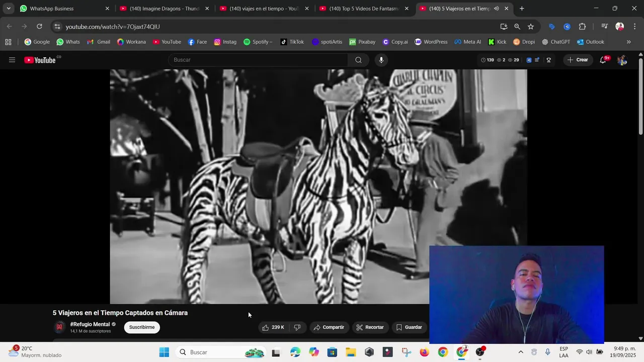Open Firefox from the taskbar
The image size is (644, 362).
[x=424, y=352]
